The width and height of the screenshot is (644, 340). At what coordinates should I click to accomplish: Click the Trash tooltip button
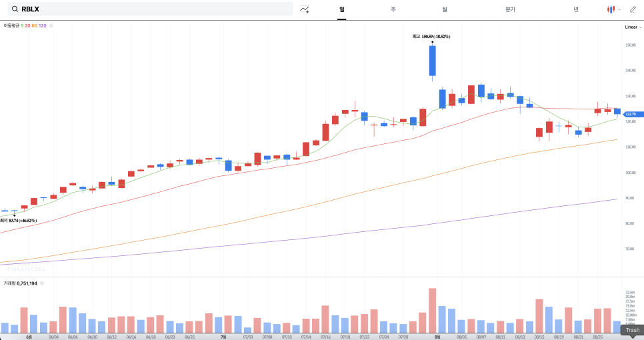coord(633,330)
